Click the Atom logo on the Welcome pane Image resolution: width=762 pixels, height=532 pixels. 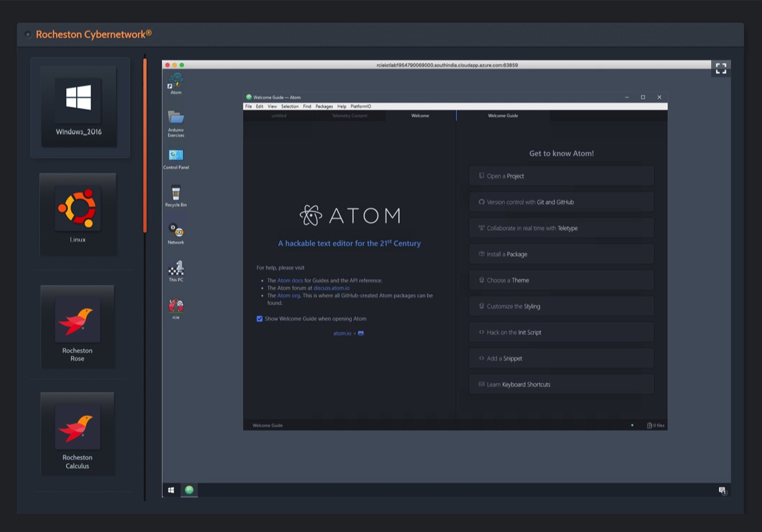click(x=349, y=215)
